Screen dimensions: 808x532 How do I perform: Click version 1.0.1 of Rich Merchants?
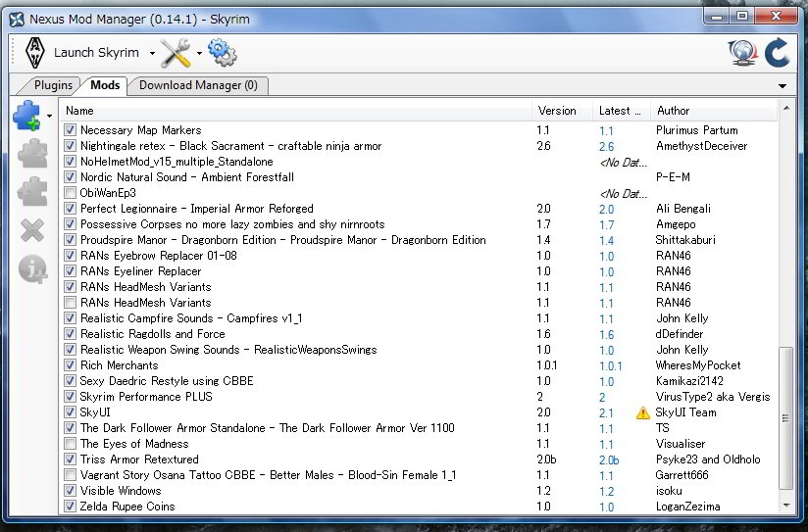pyautogui.click(x=547, y=365)
